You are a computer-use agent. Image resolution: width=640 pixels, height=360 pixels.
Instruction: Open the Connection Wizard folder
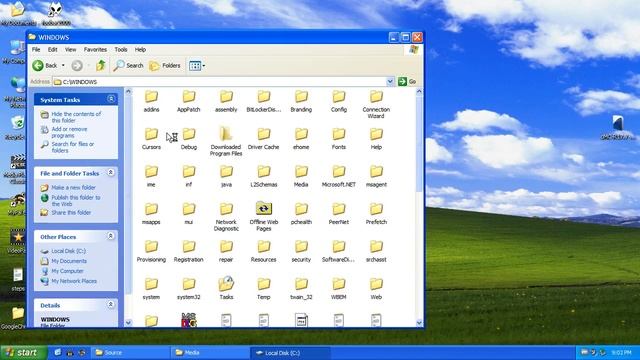(x=376, y=104)
